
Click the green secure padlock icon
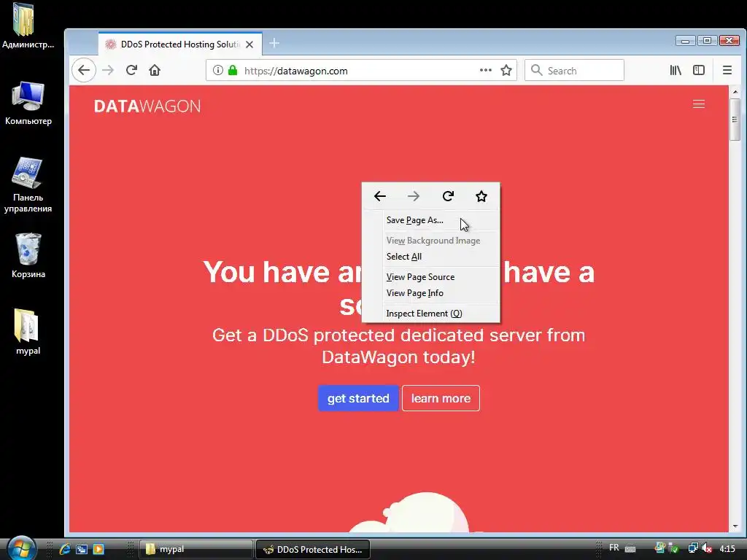point(233,71)
